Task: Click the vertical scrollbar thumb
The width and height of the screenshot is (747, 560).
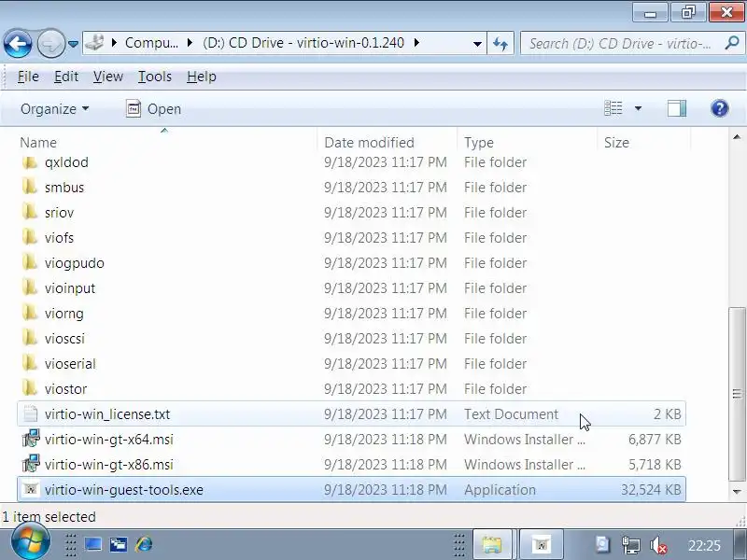Action: [x=737, y=394]
